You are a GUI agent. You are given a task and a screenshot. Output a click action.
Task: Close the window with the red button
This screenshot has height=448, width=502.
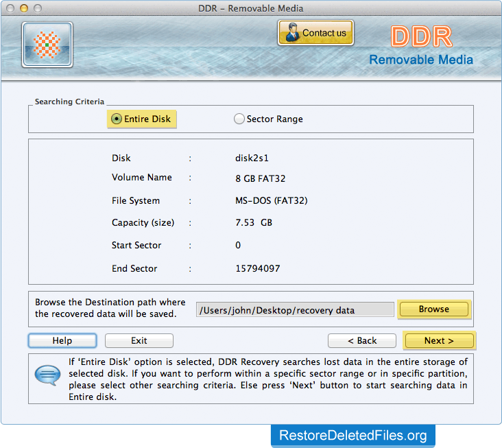(x=10, y=8)
